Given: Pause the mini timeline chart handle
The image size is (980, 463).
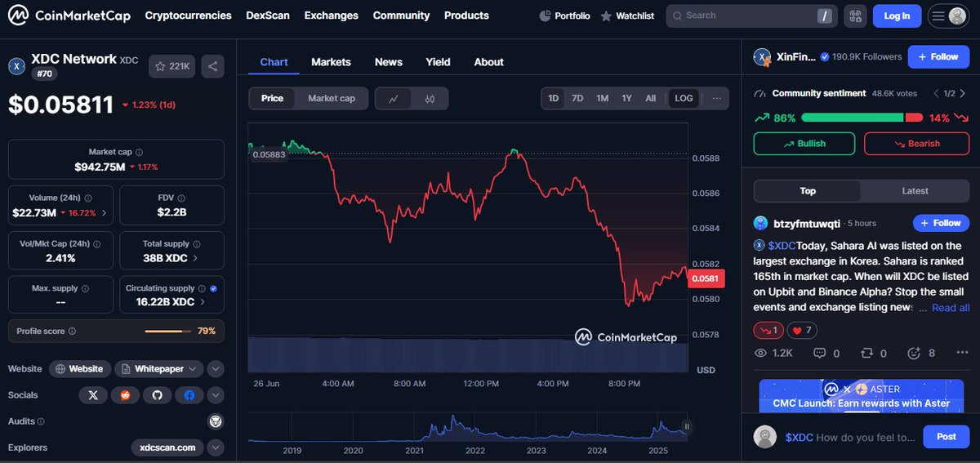Looking at the screenshot, I should pyautogui.click(x=687, y=425).
